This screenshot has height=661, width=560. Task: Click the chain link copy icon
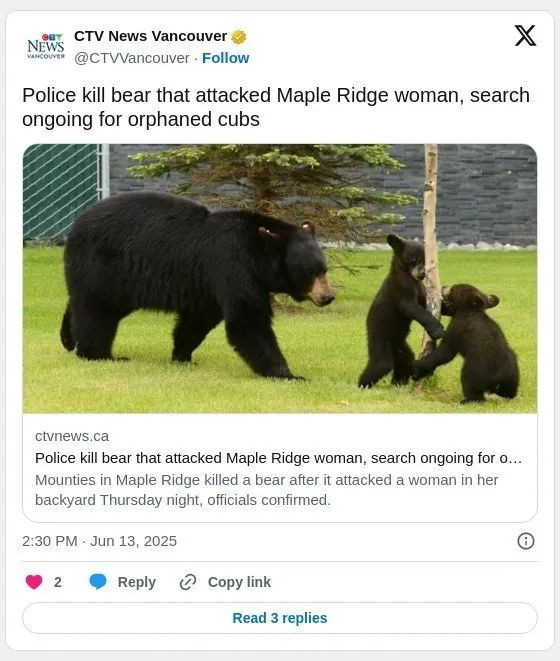point(188,582)
